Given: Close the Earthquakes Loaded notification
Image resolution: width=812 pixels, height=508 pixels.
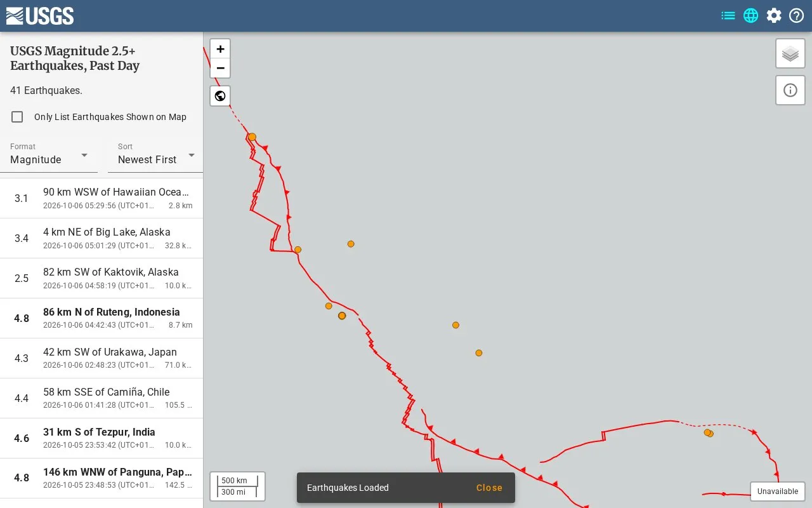Looking at the screenshot, I should 489,488.
